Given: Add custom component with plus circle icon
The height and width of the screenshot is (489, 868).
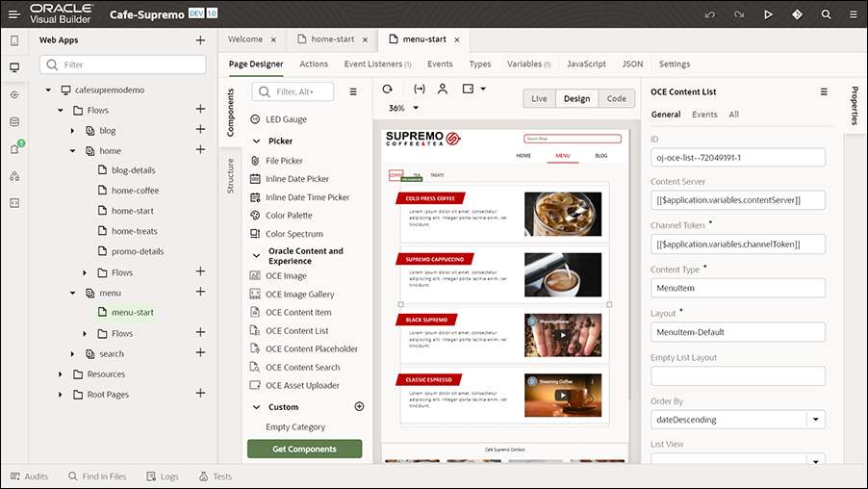Looking at the screenshot, I should (x=359, y=406).
